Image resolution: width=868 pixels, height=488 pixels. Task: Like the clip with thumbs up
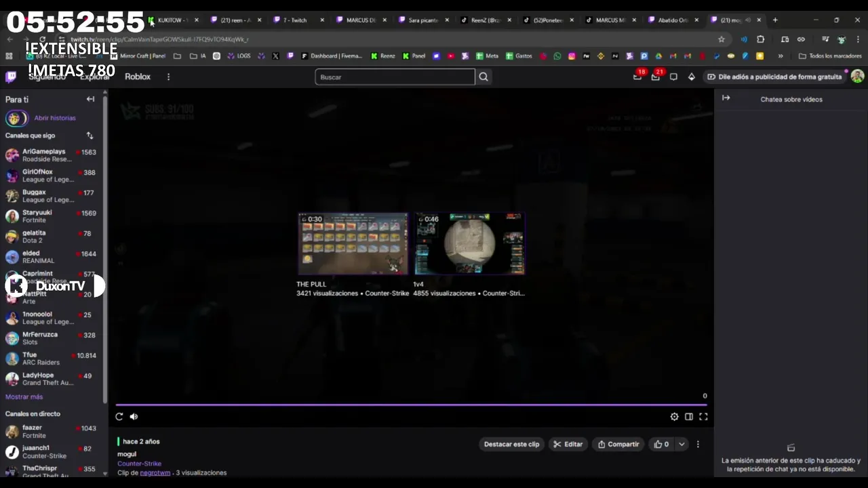661,444
